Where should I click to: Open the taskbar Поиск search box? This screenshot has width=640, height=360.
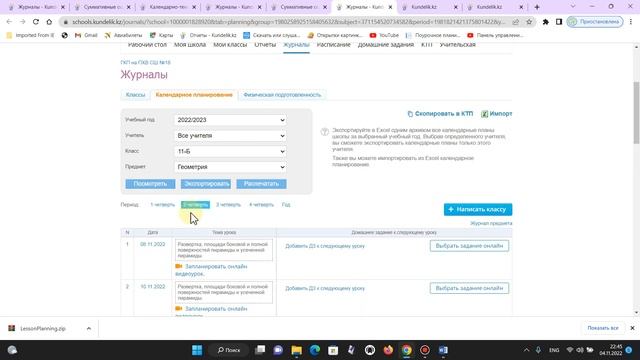(x=229, y=350)
